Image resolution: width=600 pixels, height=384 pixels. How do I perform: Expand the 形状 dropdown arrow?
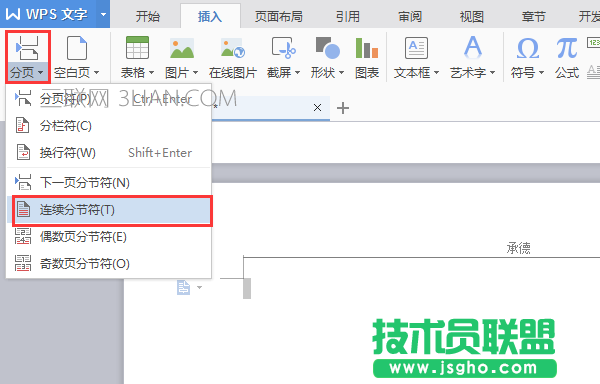[341, 72]
